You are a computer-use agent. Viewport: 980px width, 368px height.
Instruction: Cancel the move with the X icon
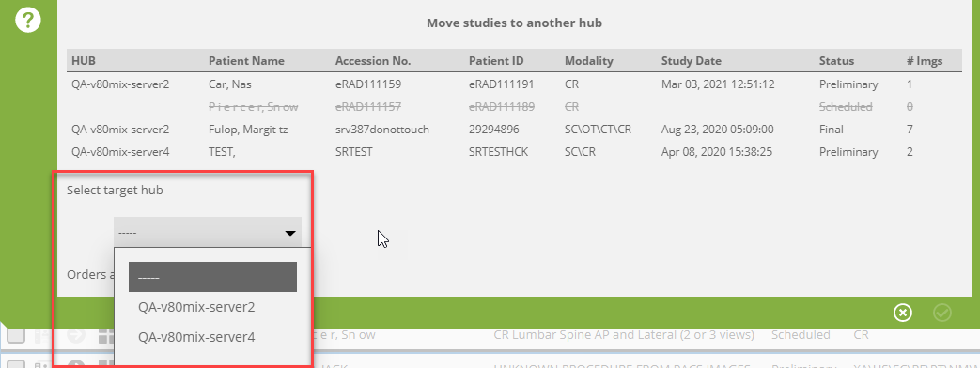(x=903, y=313)
